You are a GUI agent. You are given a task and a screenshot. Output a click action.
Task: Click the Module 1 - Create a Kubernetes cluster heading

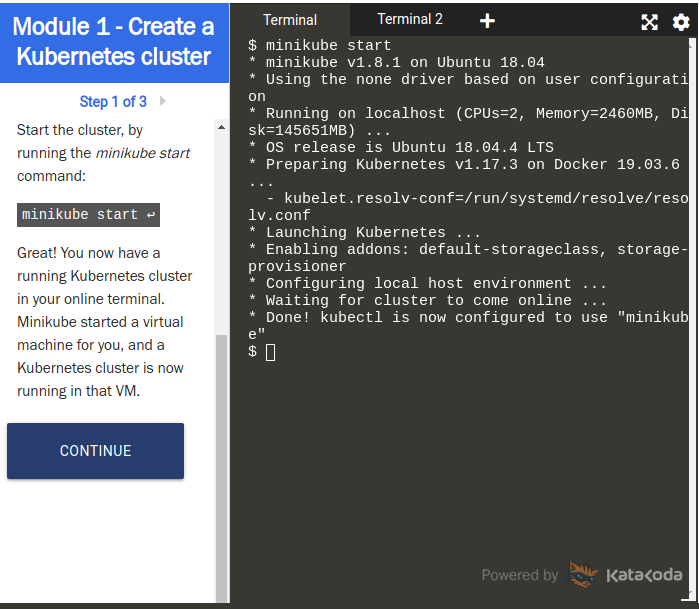[114, 41]
